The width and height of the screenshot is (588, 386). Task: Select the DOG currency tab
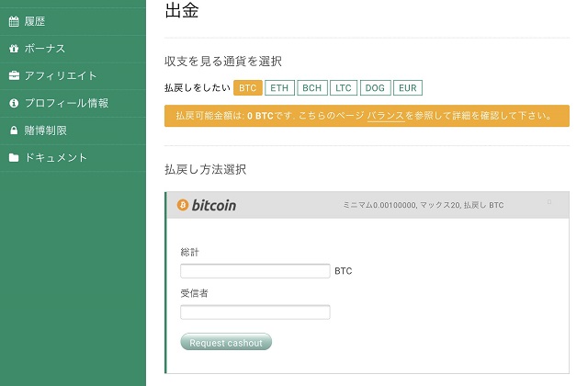coord(375,88)
